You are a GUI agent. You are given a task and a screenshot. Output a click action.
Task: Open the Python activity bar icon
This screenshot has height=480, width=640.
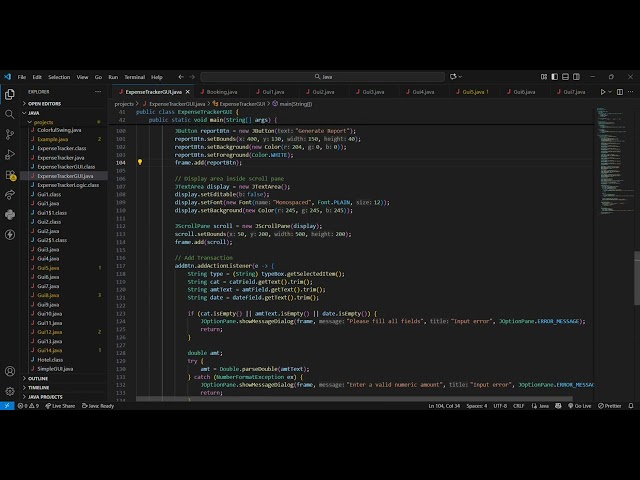[x=10, y=214]
